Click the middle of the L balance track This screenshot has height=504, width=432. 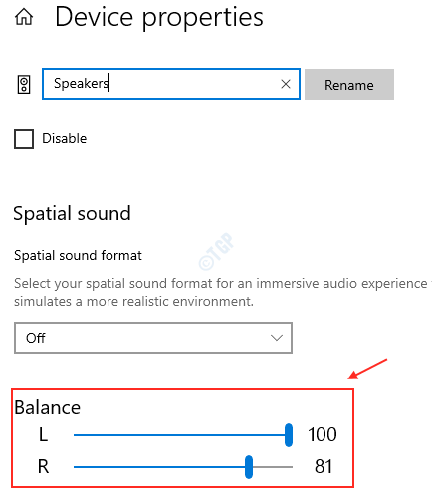click(x=179, y=435)
